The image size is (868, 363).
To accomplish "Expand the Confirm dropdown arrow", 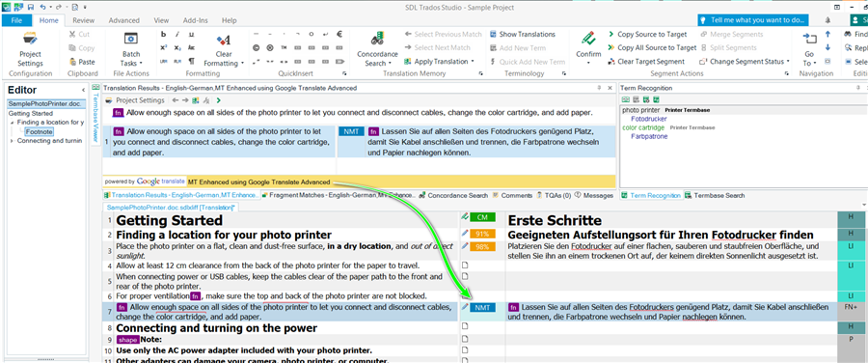I will point(588,63).
